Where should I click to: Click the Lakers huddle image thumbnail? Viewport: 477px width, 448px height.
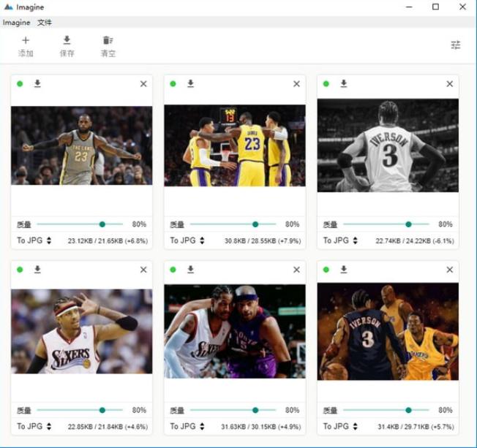click(x=235, y=145)
